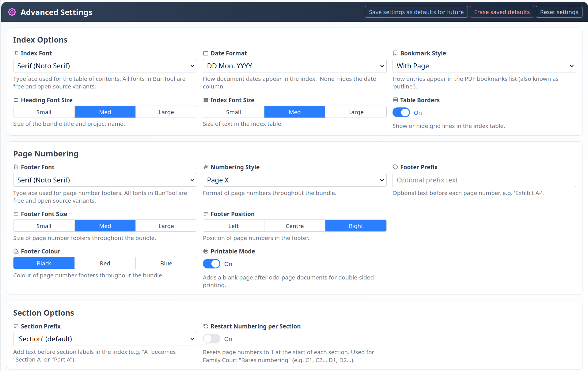Screen dimensions: 588x371
Task: Set Footer Position to Right
Action: click(356, 226)
